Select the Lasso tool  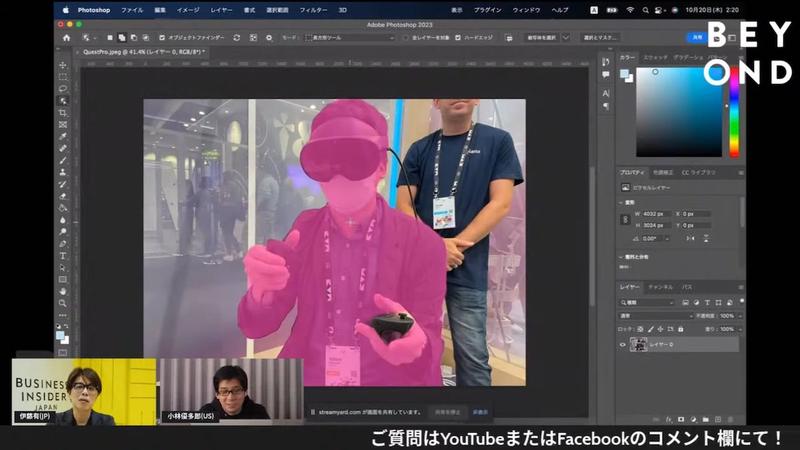tap(63, 89)
